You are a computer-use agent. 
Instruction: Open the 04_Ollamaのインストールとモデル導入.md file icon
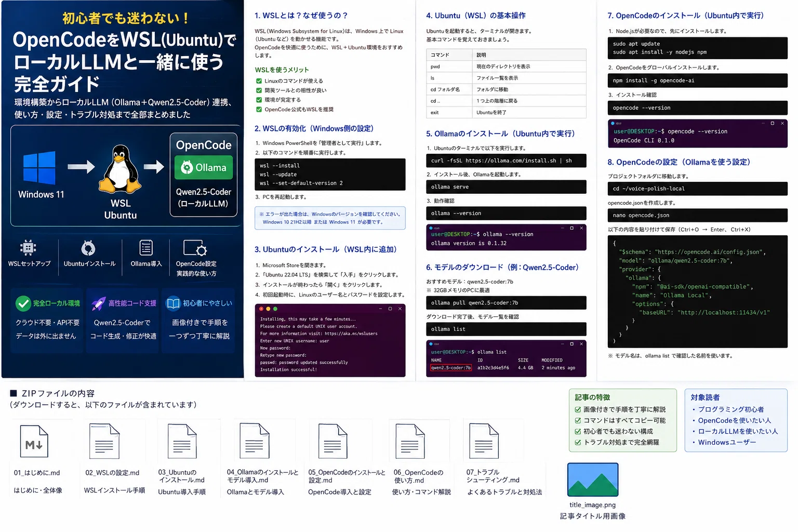(x=254, y=442)
